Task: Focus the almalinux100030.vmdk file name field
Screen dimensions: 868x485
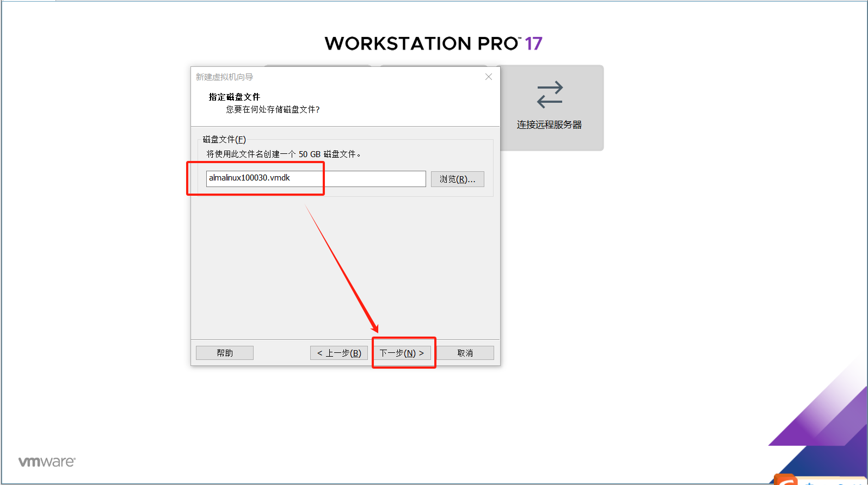Action: (x=316, y=178)
